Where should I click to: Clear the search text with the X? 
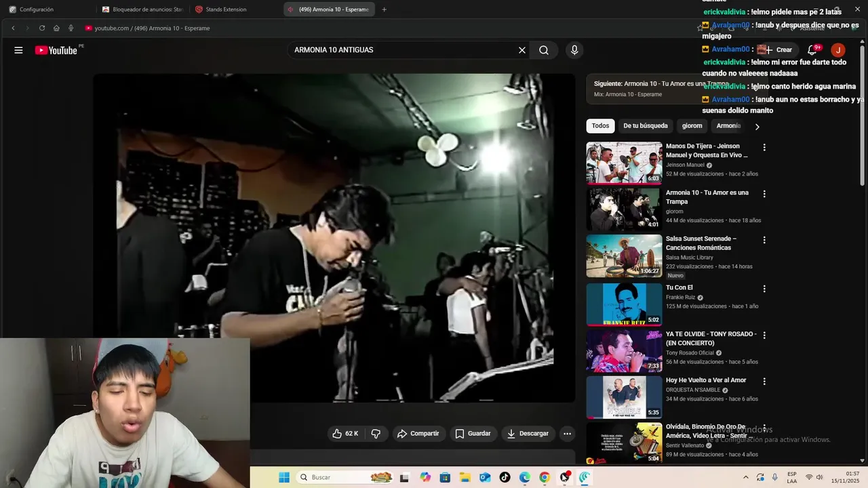coord(522,50)
